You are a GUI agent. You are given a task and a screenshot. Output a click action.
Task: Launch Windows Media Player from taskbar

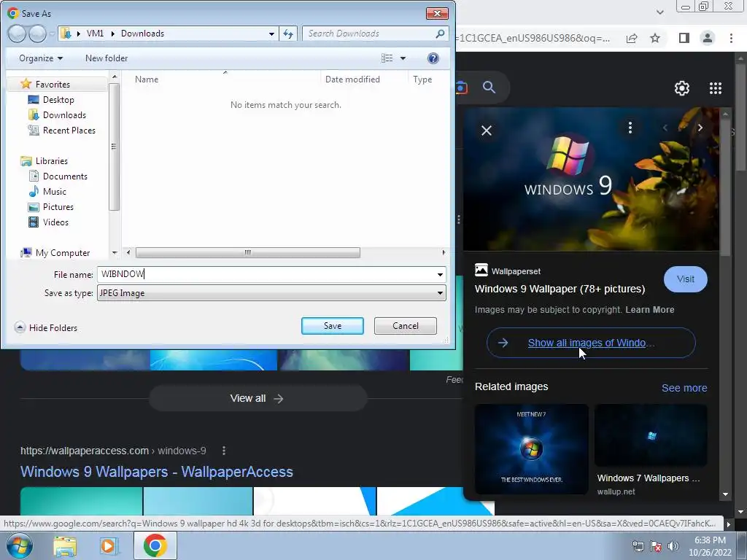pyautogui.click(x=109, y=545)
